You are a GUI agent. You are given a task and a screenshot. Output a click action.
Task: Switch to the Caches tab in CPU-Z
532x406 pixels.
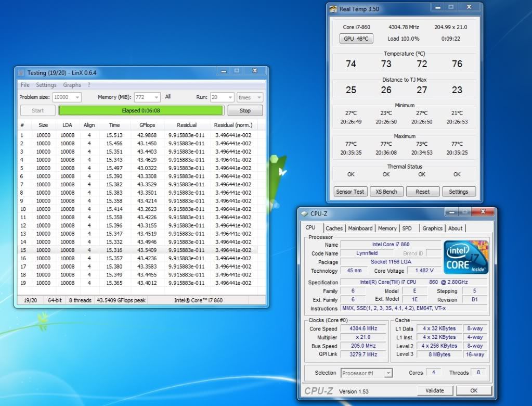pos(334,229)
